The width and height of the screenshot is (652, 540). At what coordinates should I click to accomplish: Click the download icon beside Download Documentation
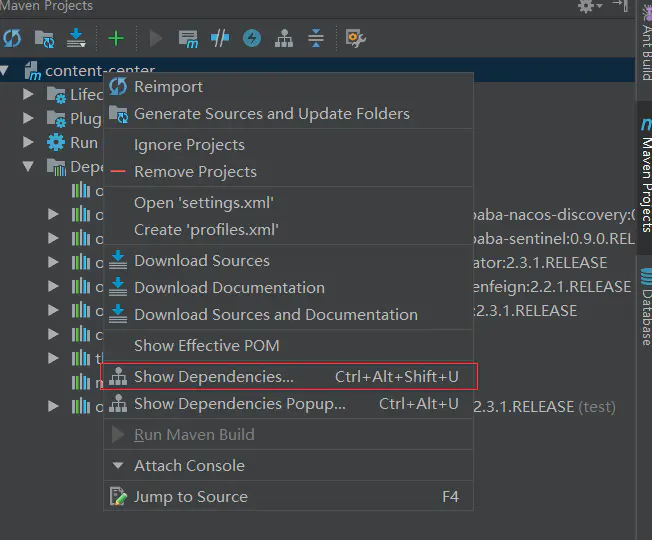coord(118,287)
